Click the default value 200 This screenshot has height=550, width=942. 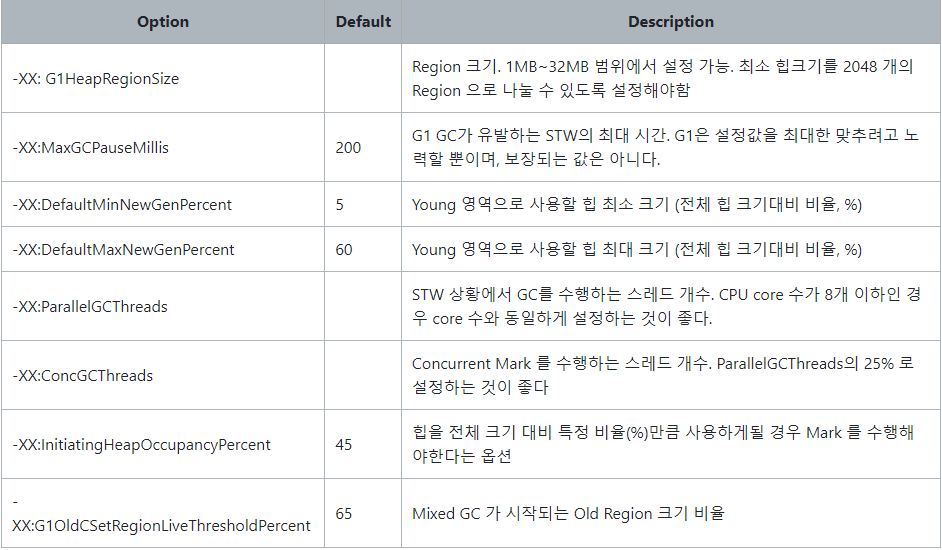pos(348,148)
